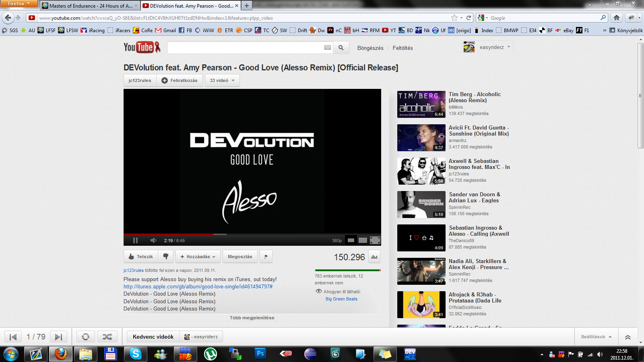
Task: Click the YouTube search magnifier button
Action: (x=341, y=47)
